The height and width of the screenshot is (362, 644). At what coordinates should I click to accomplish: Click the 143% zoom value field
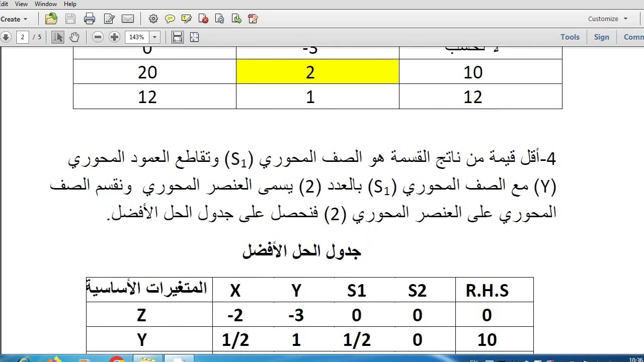[x=137, y=37]
